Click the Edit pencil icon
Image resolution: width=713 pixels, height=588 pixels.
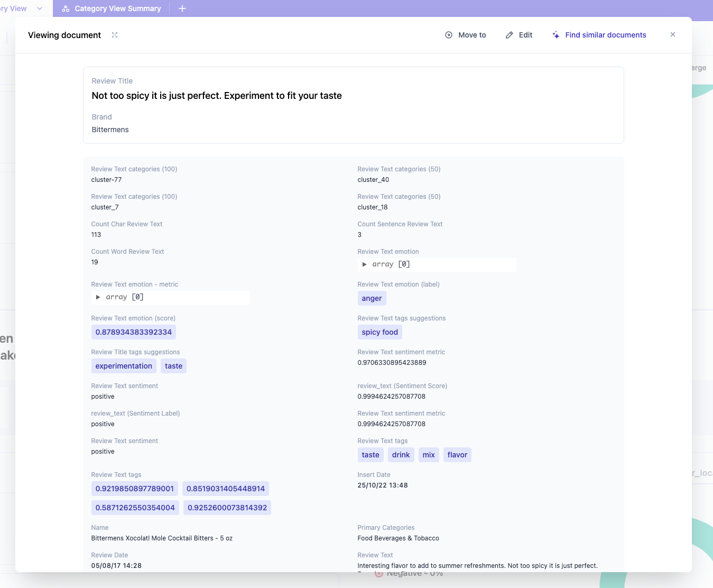[x=510, y=35]
